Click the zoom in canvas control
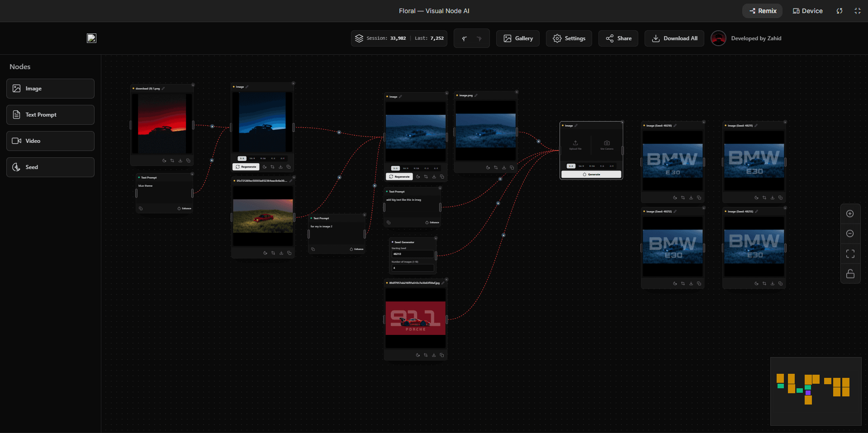Image resolution: width=868 pixels, height=433 pixels. point(850,214)
